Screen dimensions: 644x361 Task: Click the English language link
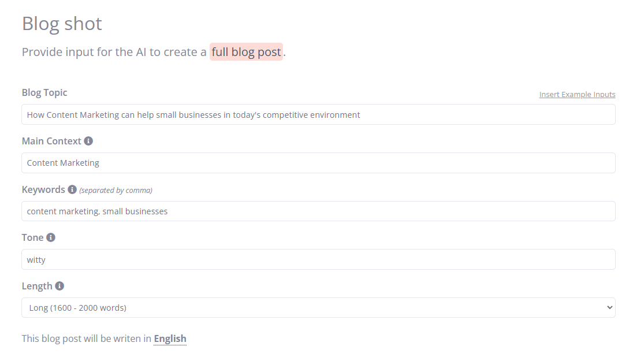[x=170, y=338]
